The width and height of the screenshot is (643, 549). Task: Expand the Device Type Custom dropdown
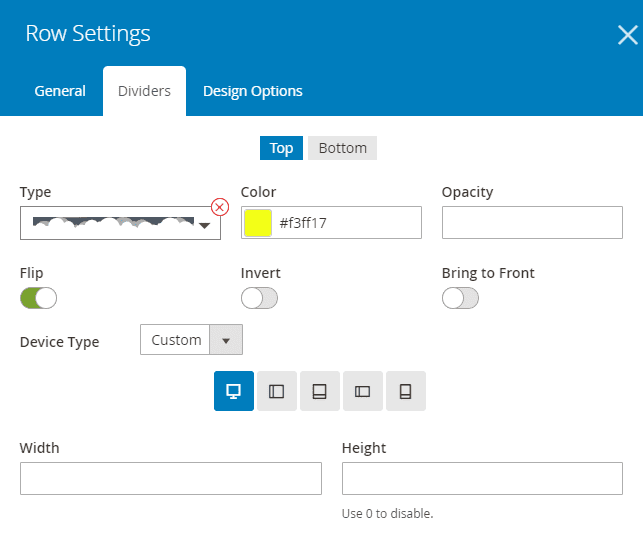coord(191,339)
